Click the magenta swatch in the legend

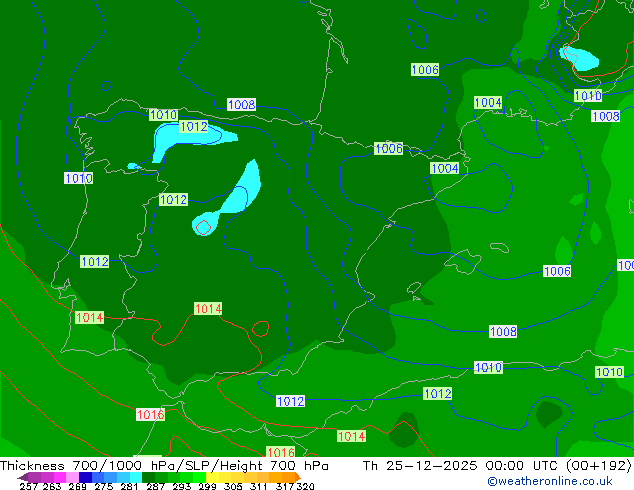click(x=60, y=477)
